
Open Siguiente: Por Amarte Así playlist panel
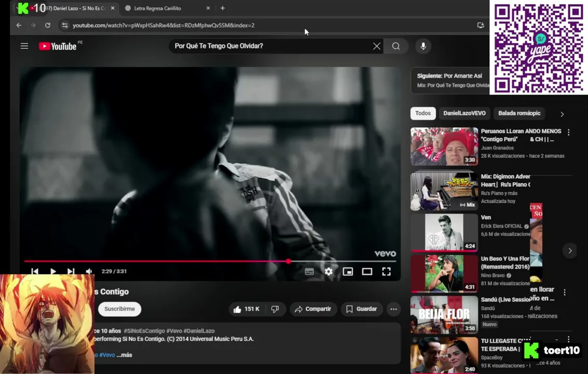(x=450, y=81)
